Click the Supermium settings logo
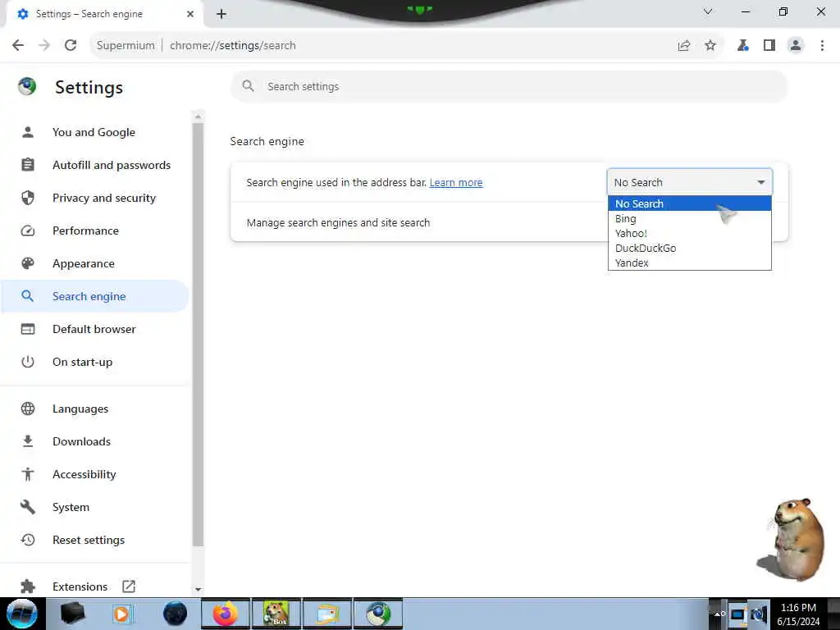This screenshot has height=630, width=840. [27, 86]
